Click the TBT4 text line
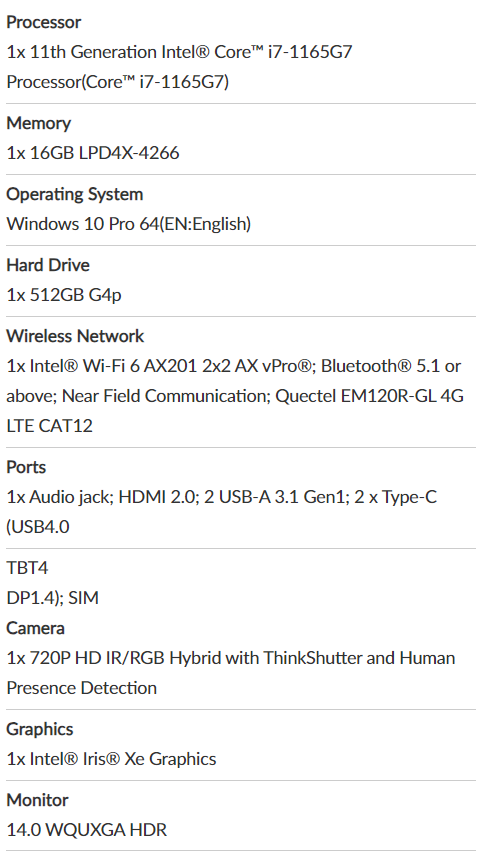Screen dimensions: 487x852 pyautogui.click(x=27, y=568)
